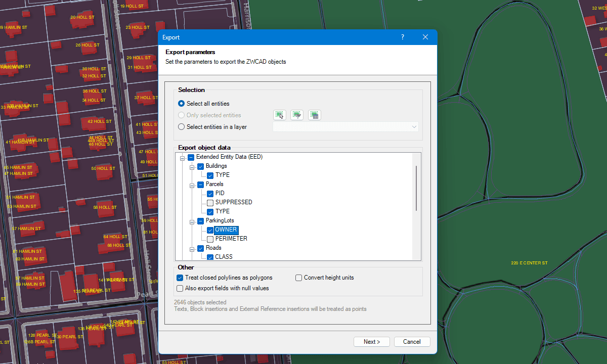Click the Next button
The width and height of the screenshot is (607, 364).
(x=371, y=342)
